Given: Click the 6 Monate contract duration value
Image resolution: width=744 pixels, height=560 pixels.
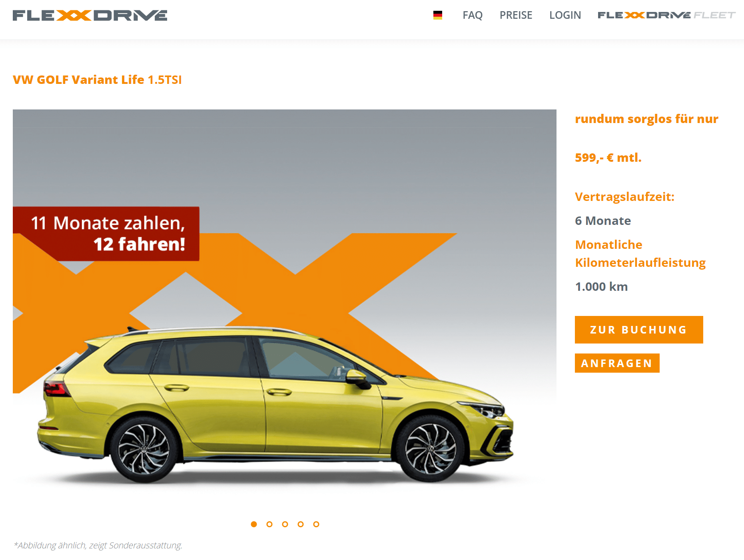Looking at the screenshot, I should (x=603, y=220).
